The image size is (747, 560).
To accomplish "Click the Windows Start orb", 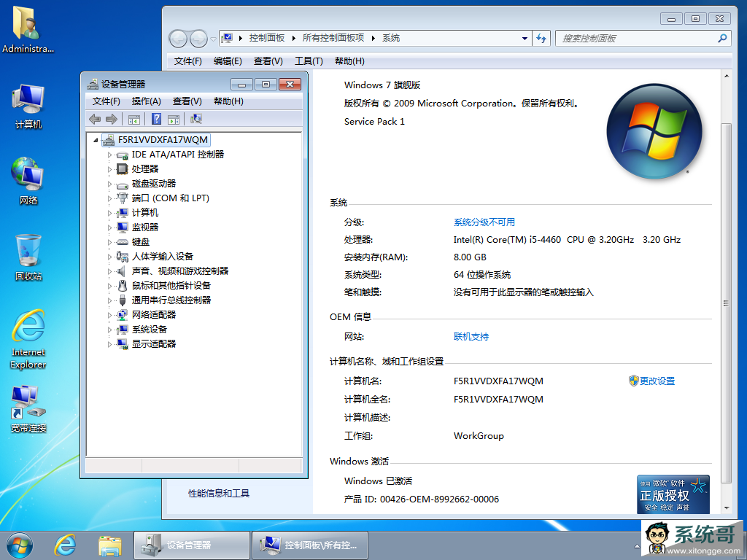I will click(20, 545).
